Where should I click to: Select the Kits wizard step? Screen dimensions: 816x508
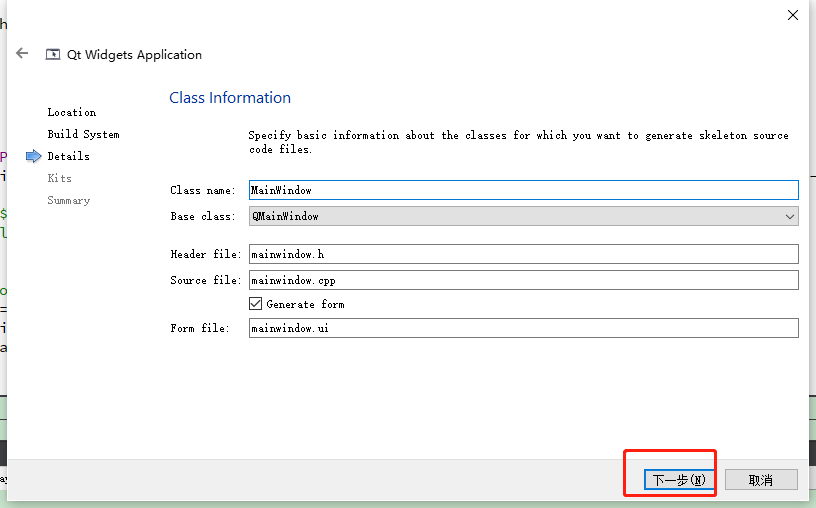(x=59, y=178)
